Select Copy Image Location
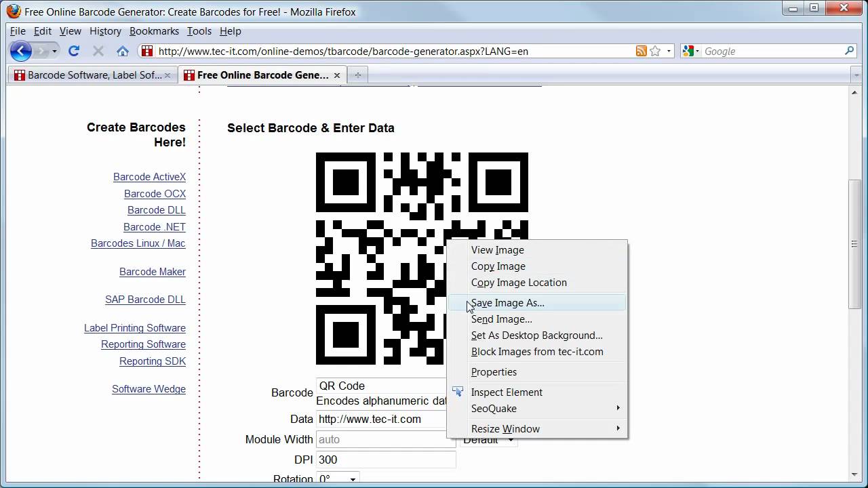The image size is (868, 488). point(537,283)
